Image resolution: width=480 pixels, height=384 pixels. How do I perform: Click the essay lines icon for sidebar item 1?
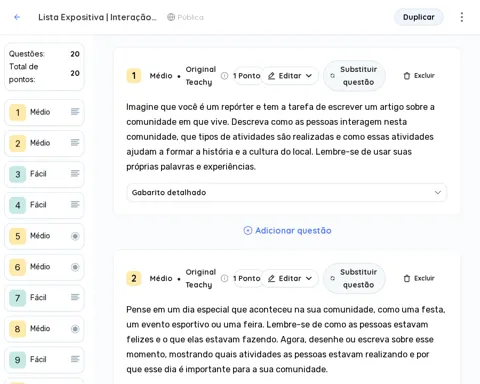coord(75,112)
